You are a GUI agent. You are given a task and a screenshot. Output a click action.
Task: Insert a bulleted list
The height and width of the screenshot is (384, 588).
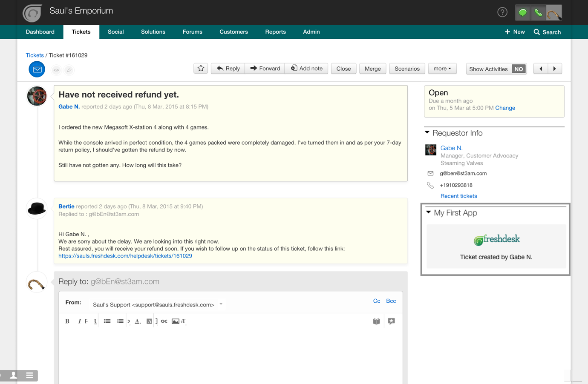(107, 321)
